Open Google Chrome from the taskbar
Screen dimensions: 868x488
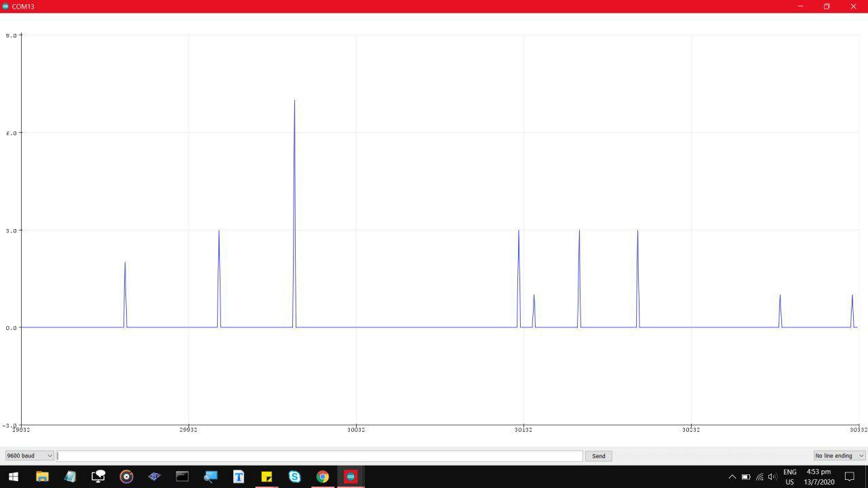323,476
